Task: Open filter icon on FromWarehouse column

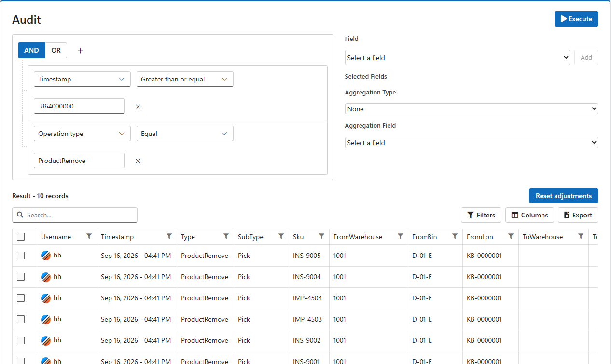Action: pyautogui.click(x=400, y=236)
